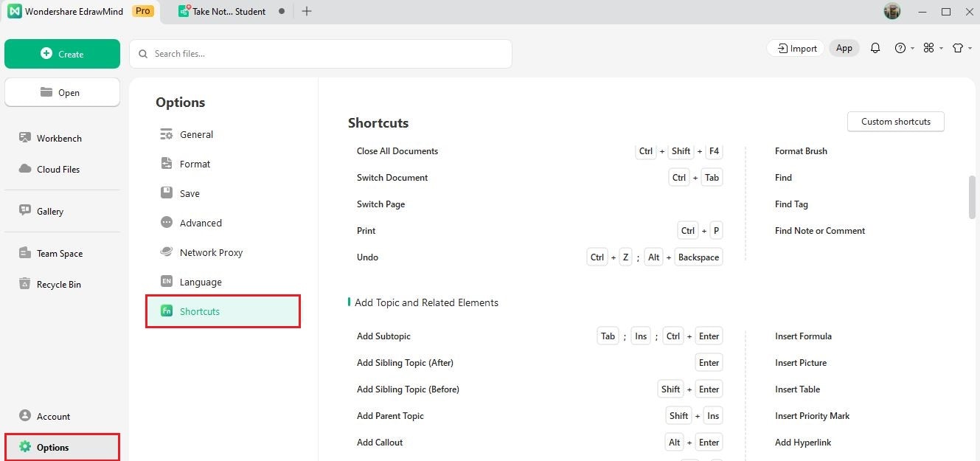Click the Workbench sidebar icon

(25, 138)
